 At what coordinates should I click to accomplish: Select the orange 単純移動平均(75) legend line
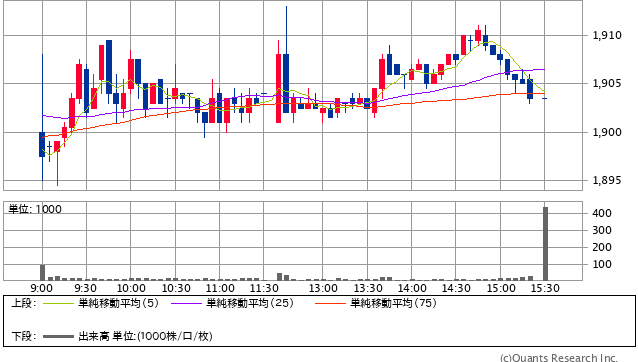tap(330, 303)
